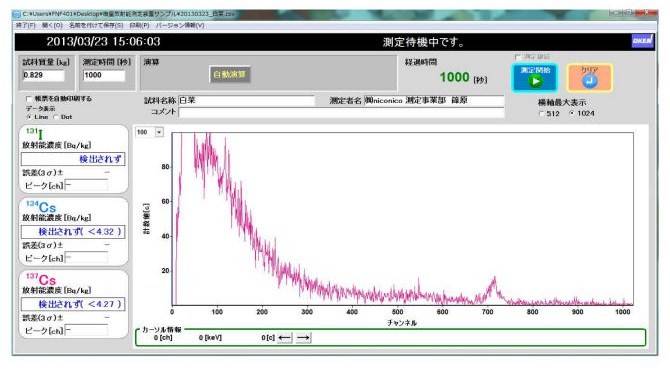Click the DKEN logo in the header
This screenshot has width=670, height=371.
tap(642, 41)
